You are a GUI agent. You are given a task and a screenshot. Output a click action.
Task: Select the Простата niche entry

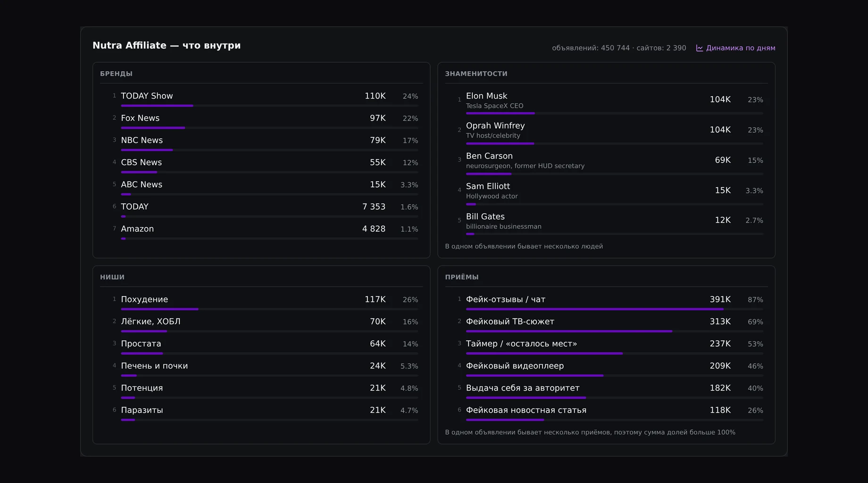click(x=265, y=346)
